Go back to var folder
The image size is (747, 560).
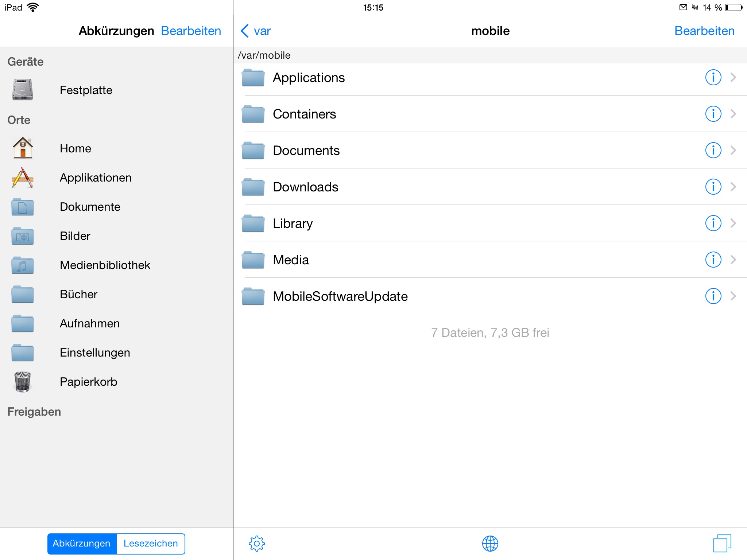(x=256, y=31)
